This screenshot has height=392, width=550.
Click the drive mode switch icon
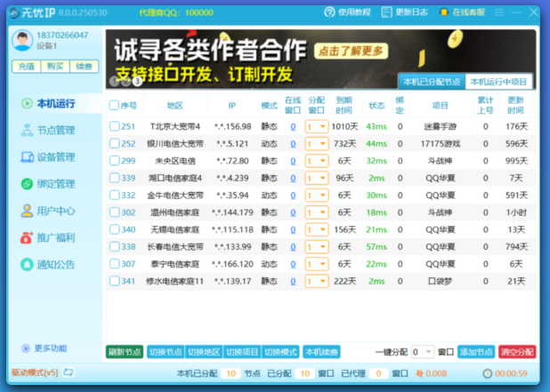(69, 372)
